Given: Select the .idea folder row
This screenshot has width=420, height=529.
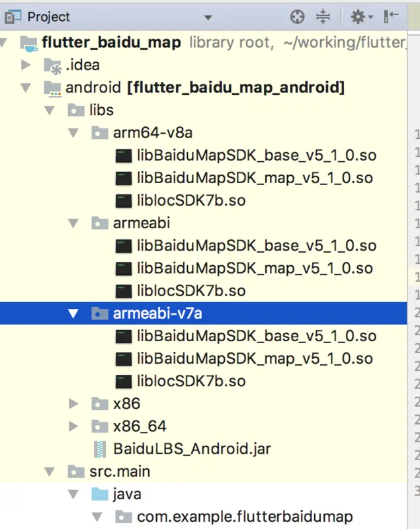Looking at the screenshot, I should pos(204,65).
